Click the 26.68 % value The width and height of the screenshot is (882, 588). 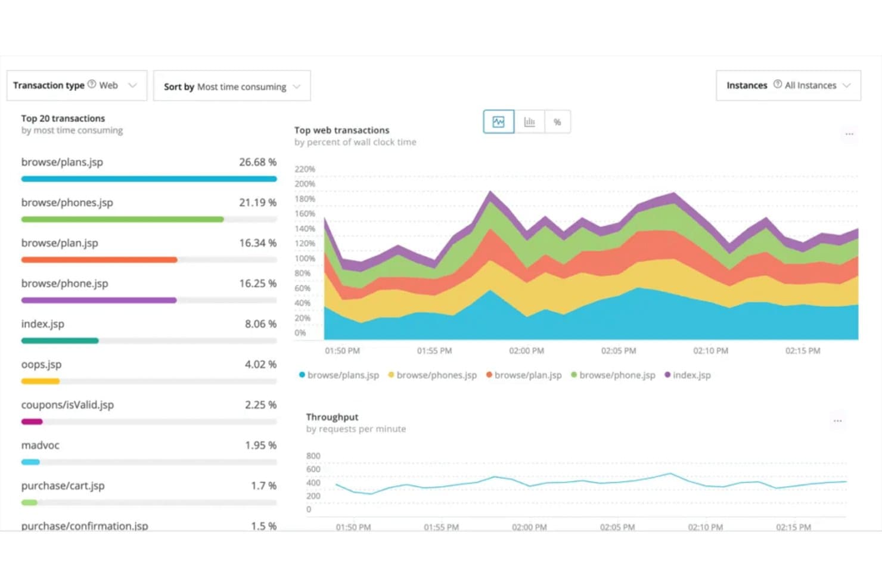tap(257, 162)
